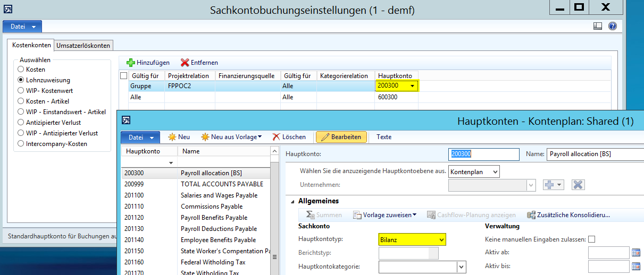The width and height of the screenshot is (644, 275).
Task: Switch to the Umsatzerlöskonten tab
Action: [83, 46]
